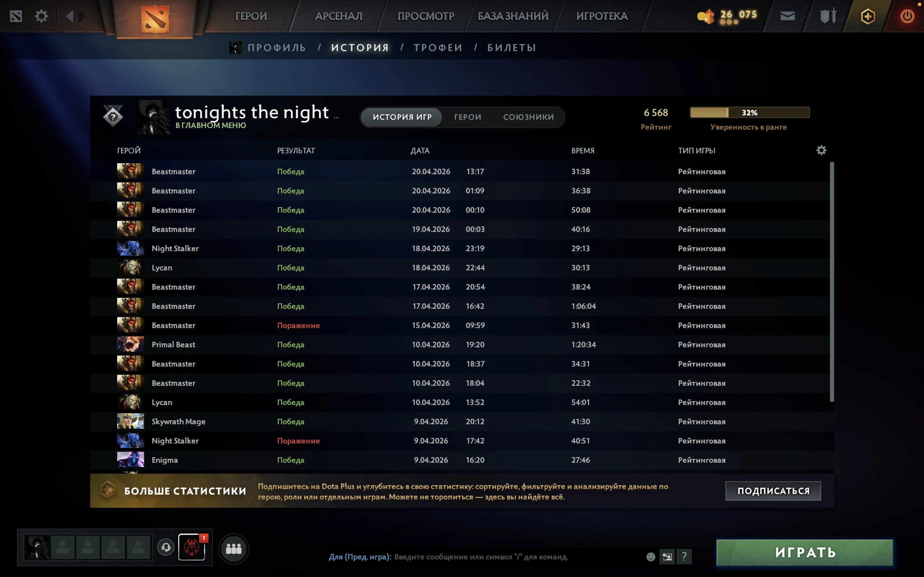Click the green Играть button
This screenshot has width=924, height=577.
click(x=805, y=553)
